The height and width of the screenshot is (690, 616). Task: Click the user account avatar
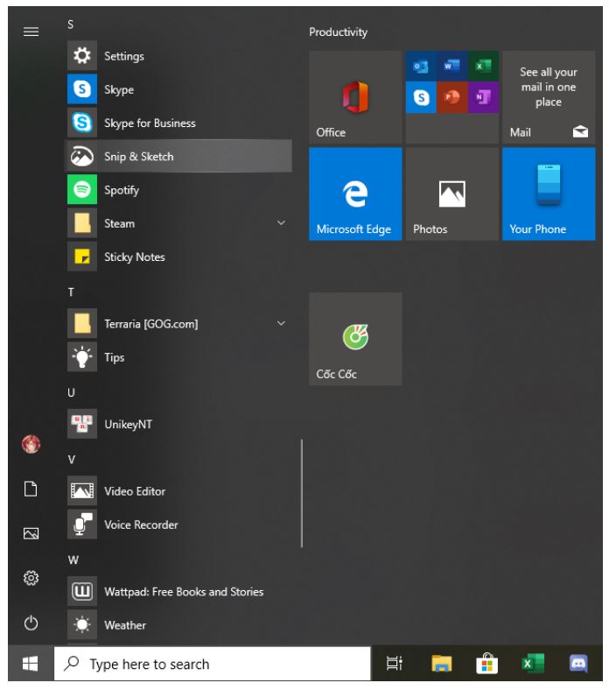31,445
